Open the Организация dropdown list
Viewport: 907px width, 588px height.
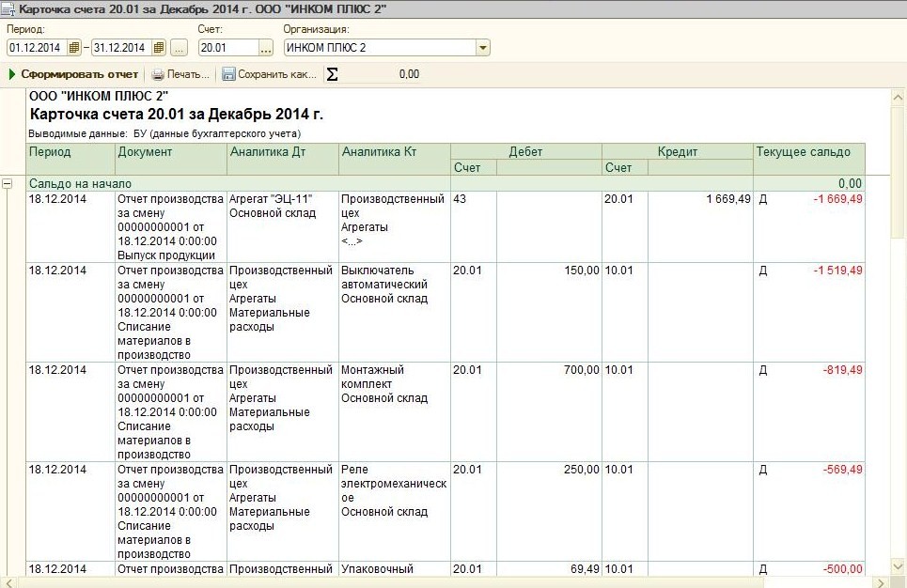tap(482, 48)
